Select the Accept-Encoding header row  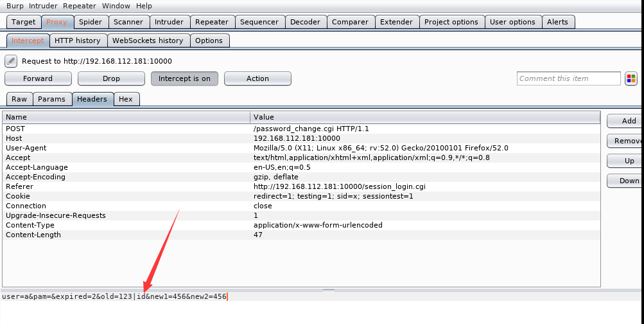click(x=302, y=177)
